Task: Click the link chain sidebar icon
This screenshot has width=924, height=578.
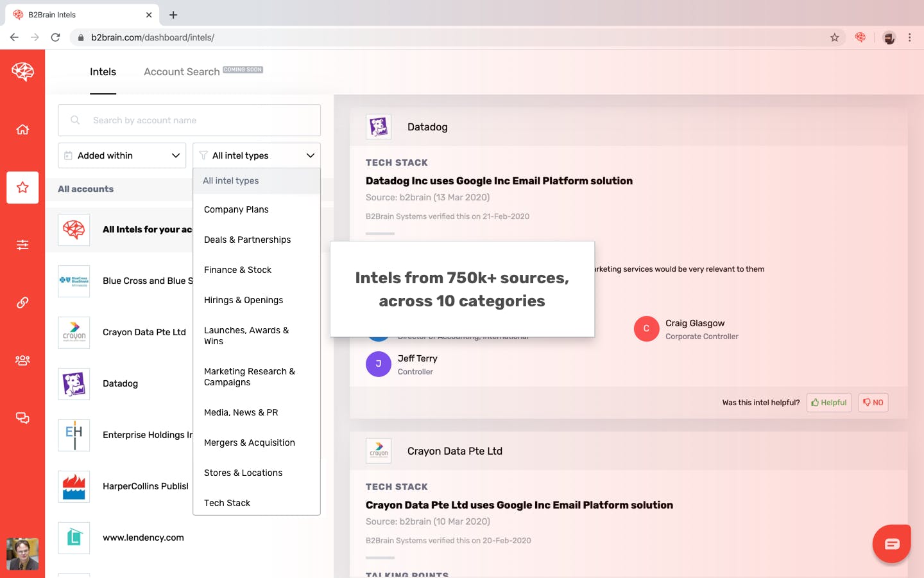Action: click(22, 302)
